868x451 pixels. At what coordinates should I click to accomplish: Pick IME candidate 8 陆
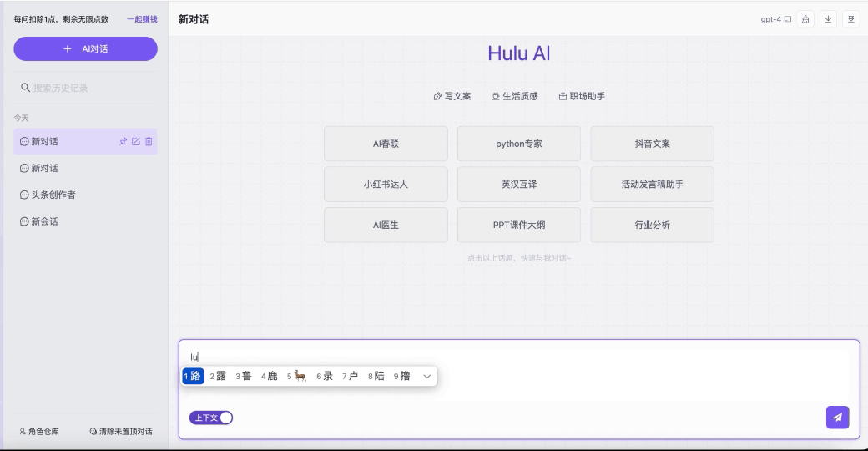pos(376,376)
